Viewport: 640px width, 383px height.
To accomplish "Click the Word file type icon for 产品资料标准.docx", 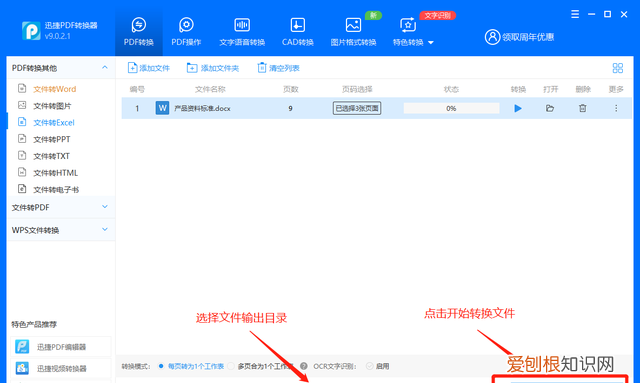I will point(162,108).
